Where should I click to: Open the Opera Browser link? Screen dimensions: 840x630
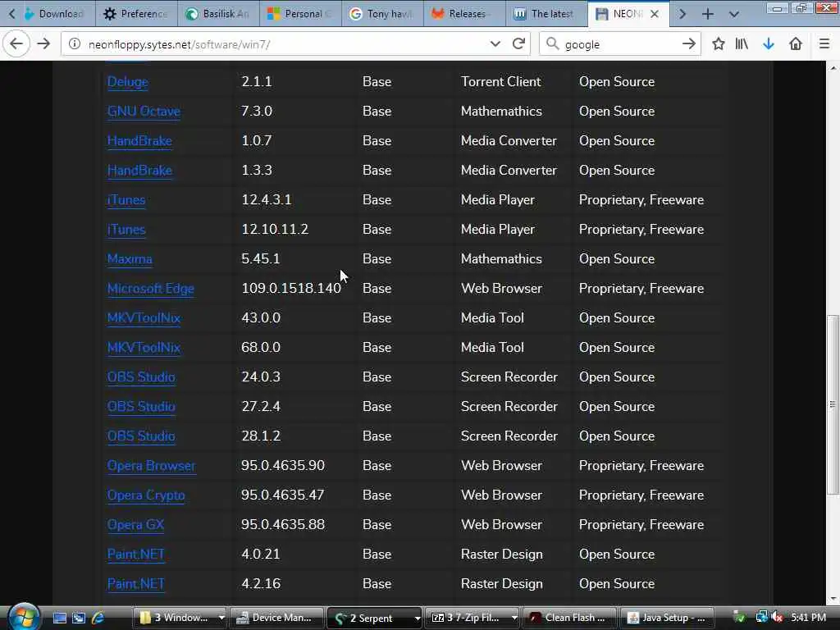point(151,466)
